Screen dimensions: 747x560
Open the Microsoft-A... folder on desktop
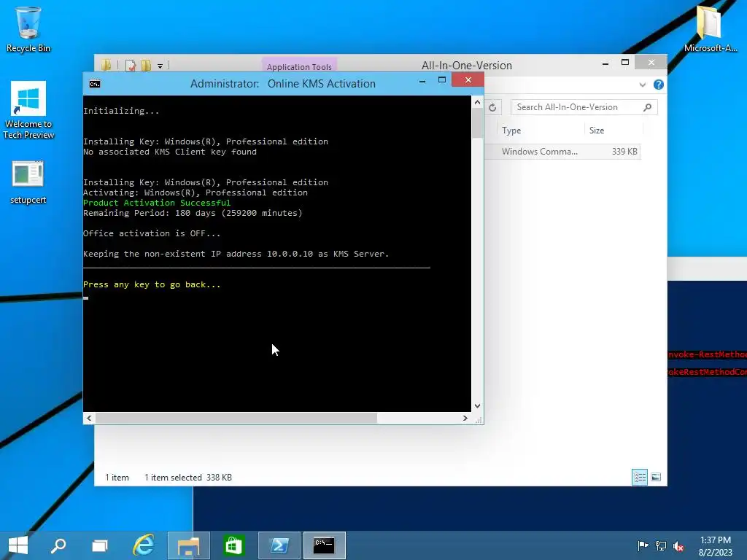pos(711,28)
